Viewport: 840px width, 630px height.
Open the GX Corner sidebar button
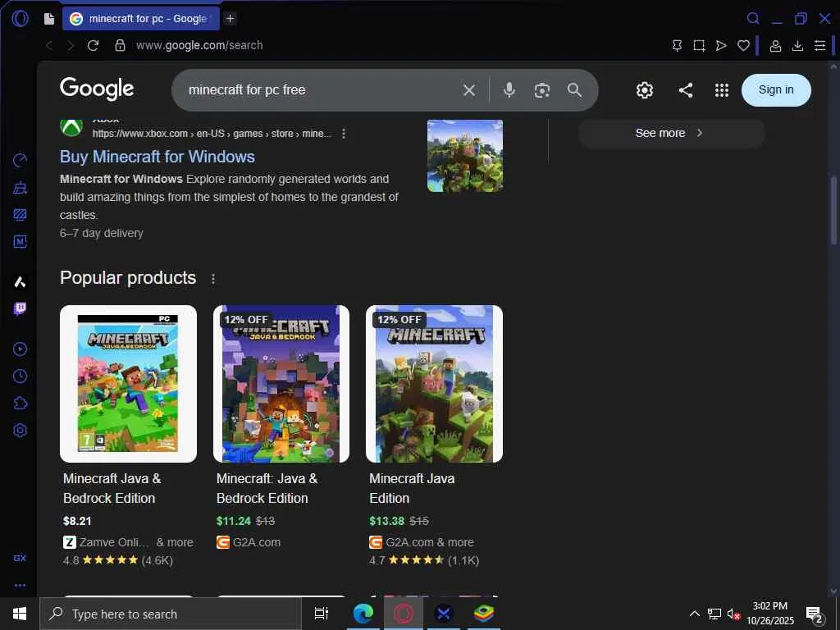pos(20,558)
